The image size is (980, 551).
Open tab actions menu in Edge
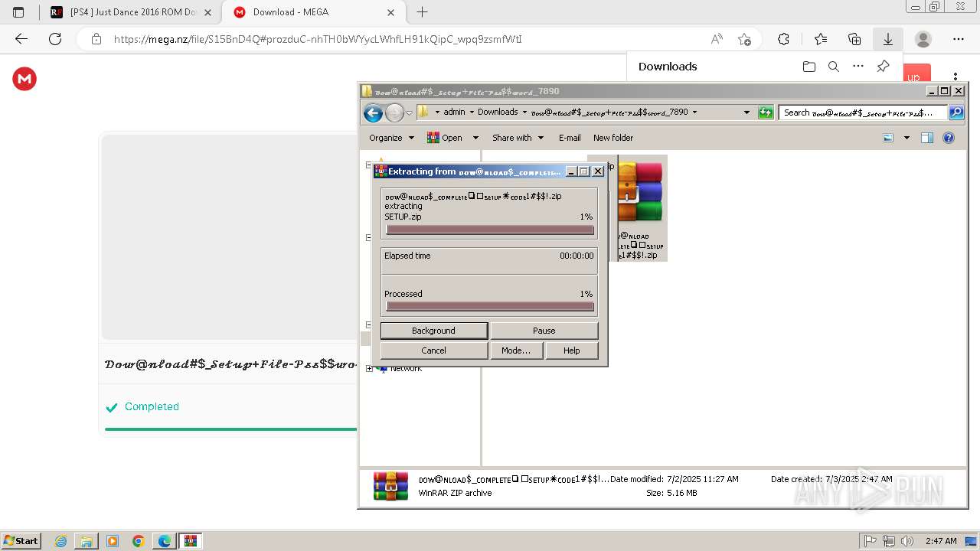tap(18, 12)
